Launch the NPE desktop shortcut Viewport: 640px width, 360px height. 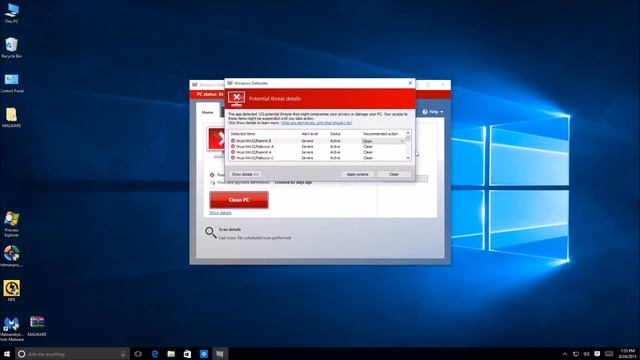pos(11,291)
